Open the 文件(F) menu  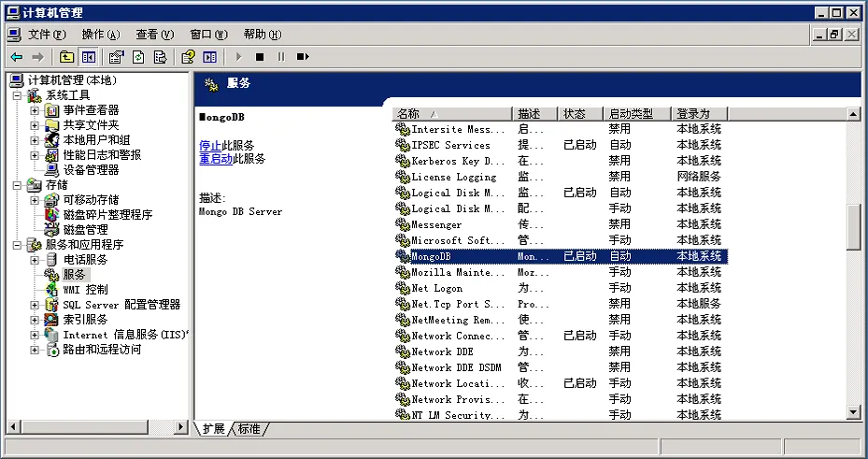47,35
